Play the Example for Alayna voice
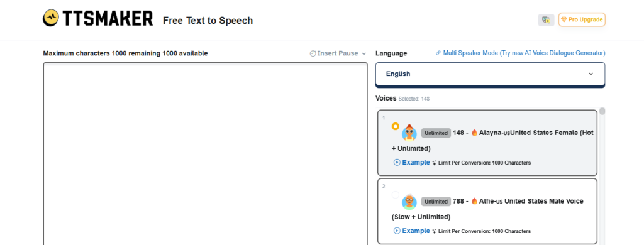This screenshot has height=245, width=644. click(411, 163)
